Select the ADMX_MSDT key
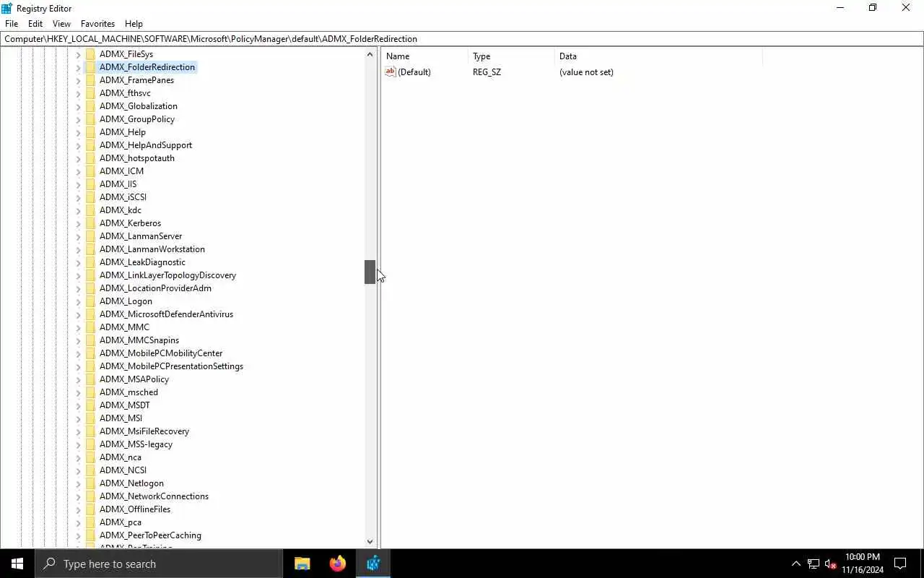 (x=125, y=405)
